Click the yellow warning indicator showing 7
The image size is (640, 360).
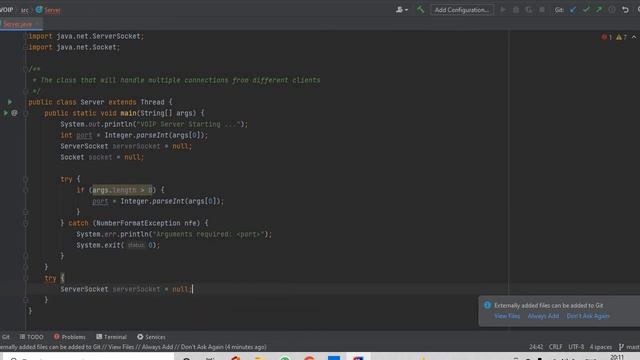pyautogui.click(x=621, y=37)
